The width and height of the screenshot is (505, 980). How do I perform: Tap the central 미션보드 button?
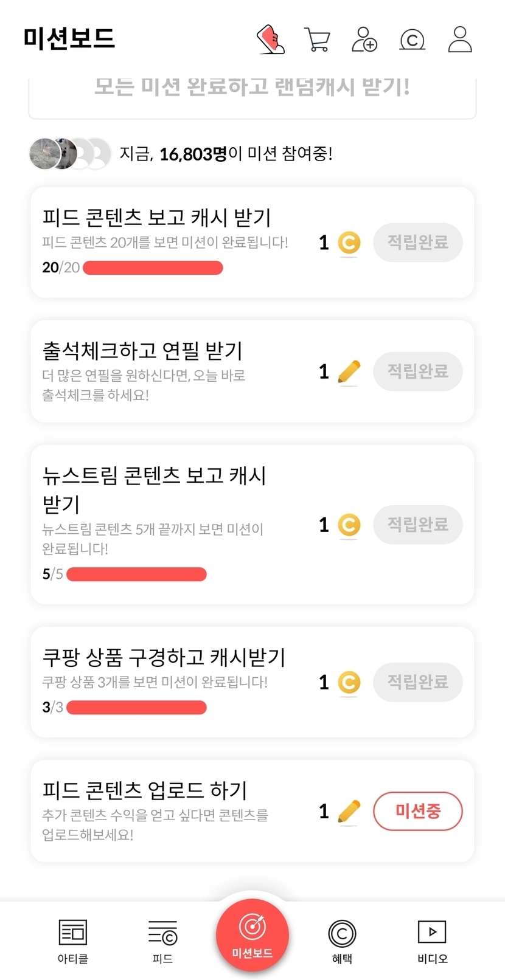252,935
